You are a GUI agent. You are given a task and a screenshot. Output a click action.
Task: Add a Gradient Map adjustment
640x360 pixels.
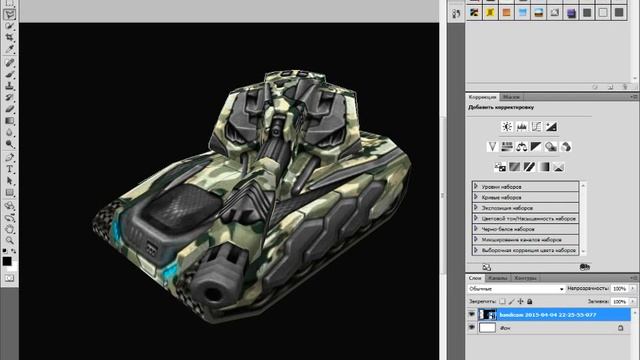pyautogui.click(x=544, y=167)
